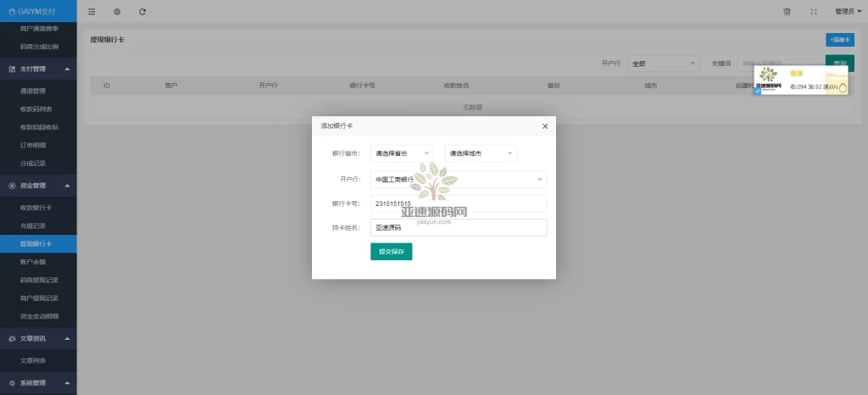Click the trash can icon in the top bar

pyautogui.click(x=787, y=12)
